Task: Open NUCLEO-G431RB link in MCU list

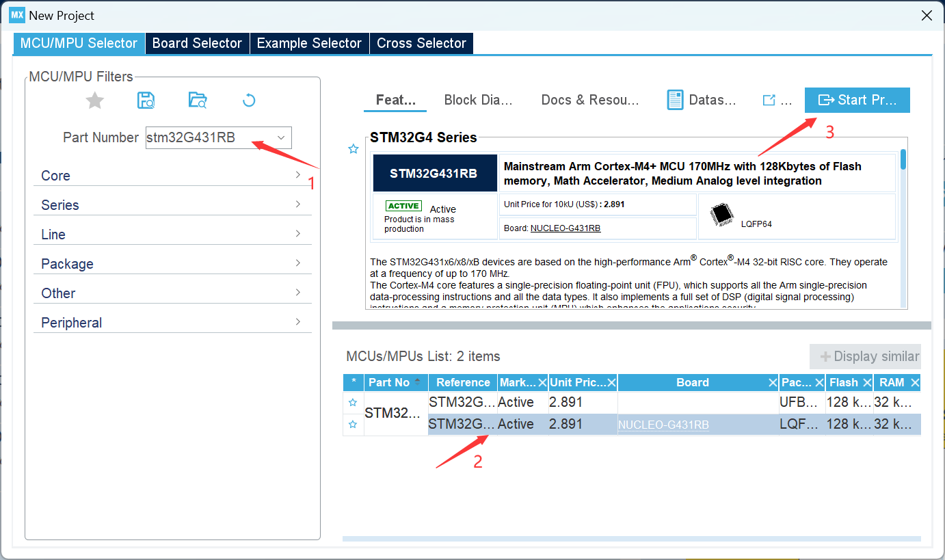Action: coord(663,425)
